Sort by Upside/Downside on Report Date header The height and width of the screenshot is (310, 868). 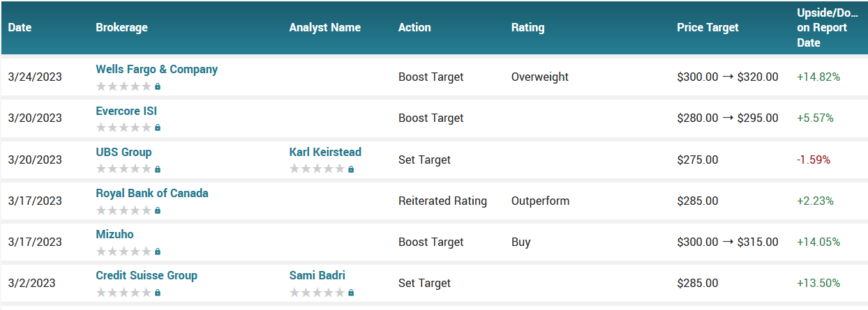[x=829, y=28]
